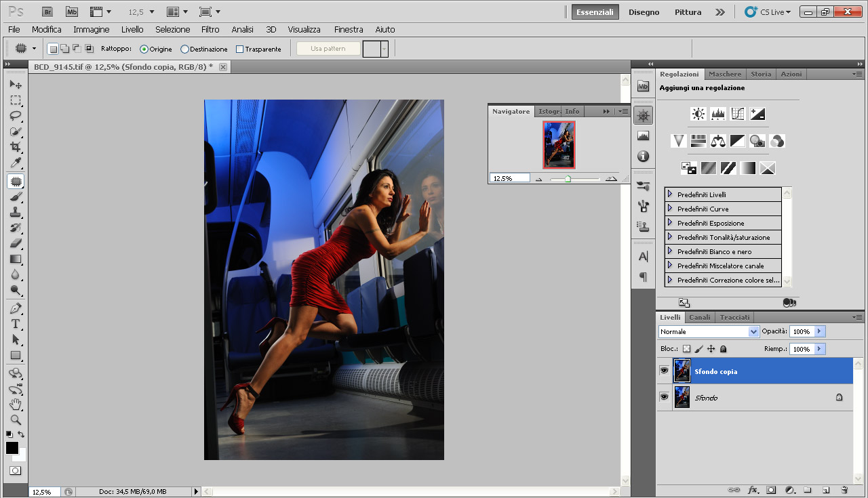This screenshot has width=868, height=498.
Task: Add a Color Balance adjustment
Action: (x=718, y=141)
